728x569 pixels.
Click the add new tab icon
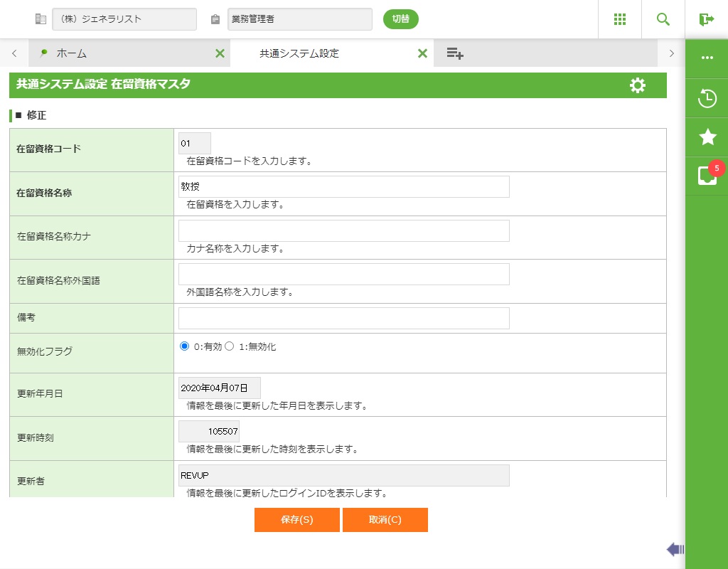pos(455,53)
